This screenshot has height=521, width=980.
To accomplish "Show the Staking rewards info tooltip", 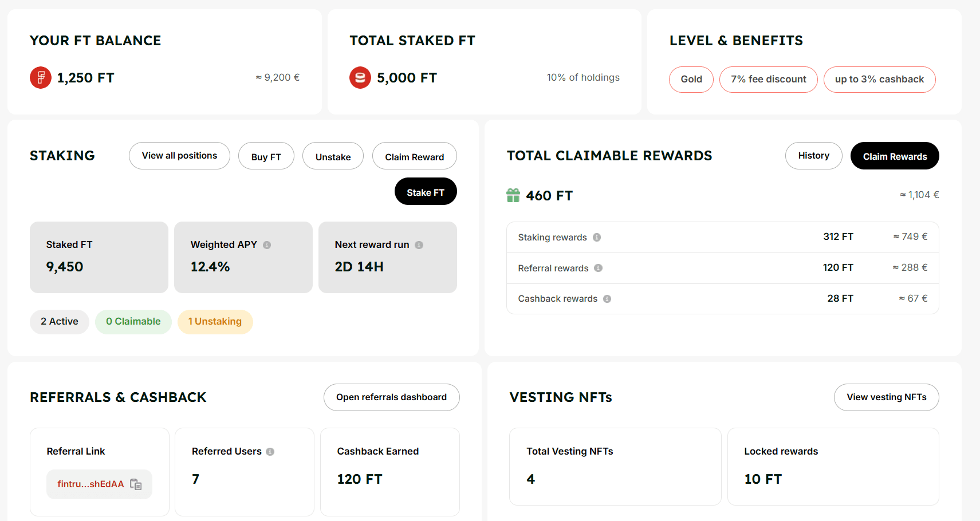I will 597,237.
